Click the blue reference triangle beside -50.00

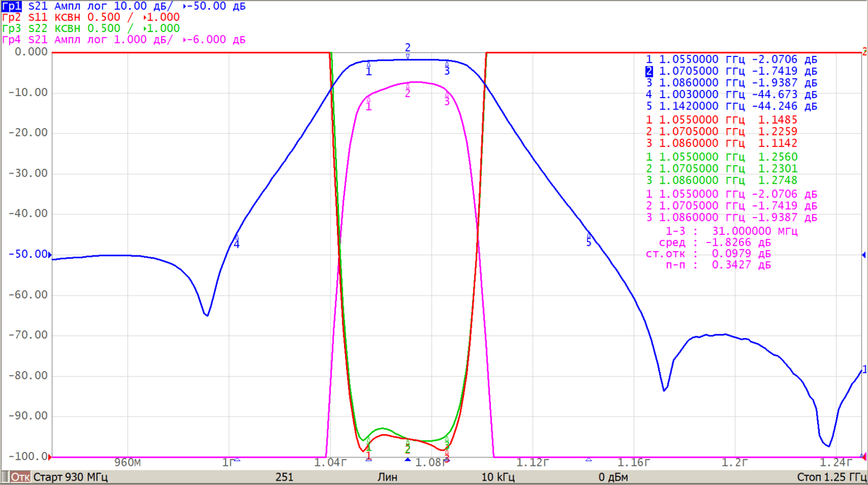click(50, 254)
